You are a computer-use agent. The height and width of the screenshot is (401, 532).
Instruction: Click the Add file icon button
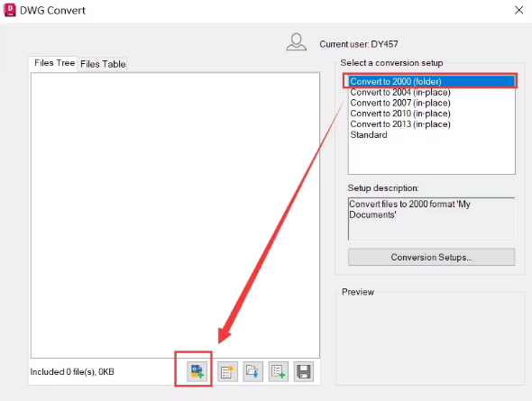pyautogui.click(x=197, y=371)
